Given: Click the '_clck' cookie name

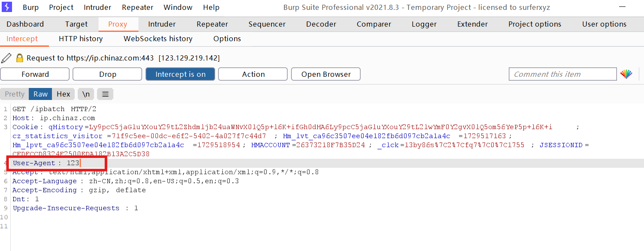Looking at the screenshot, I should pos(388,145).
